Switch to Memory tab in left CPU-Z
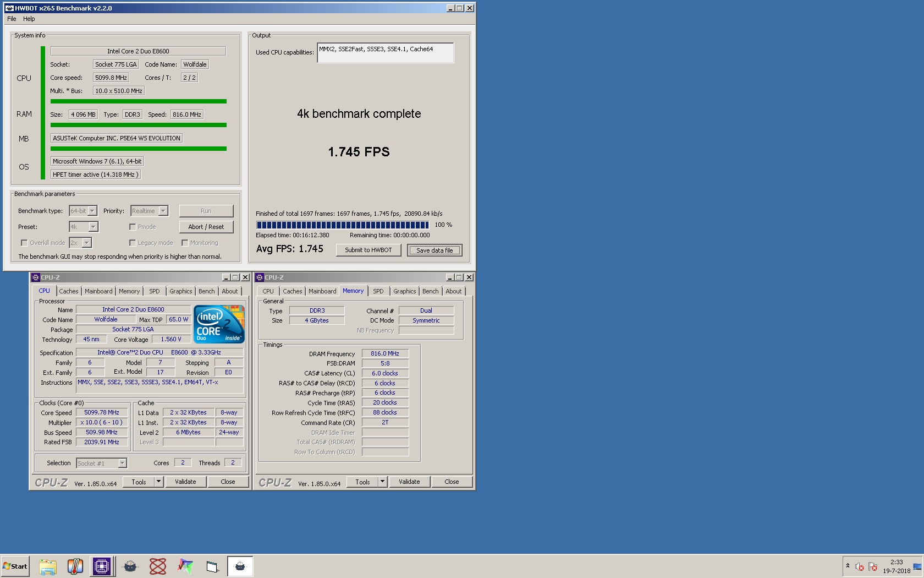This screenshot has width=924, height=578. point(129,291)
